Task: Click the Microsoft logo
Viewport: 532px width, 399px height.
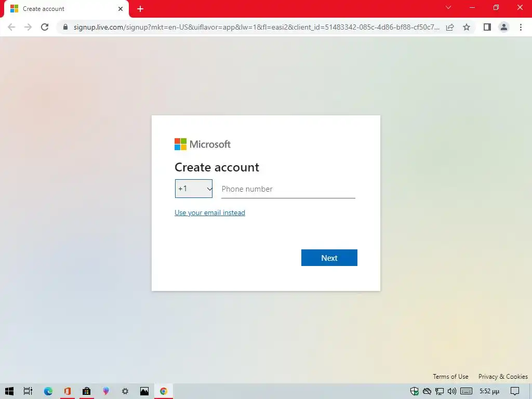Action: coord(203,144)
